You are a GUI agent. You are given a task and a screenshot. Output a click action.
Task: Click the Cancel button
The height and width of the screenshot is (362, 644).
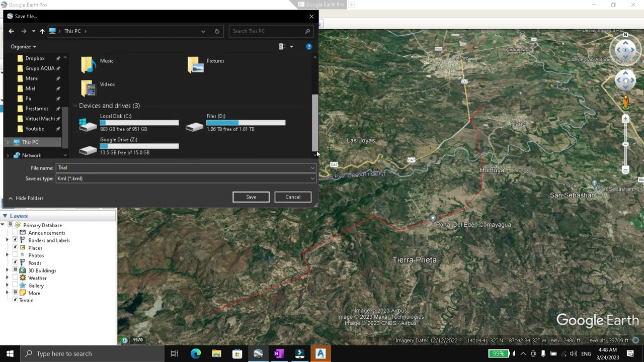[293, 197]
